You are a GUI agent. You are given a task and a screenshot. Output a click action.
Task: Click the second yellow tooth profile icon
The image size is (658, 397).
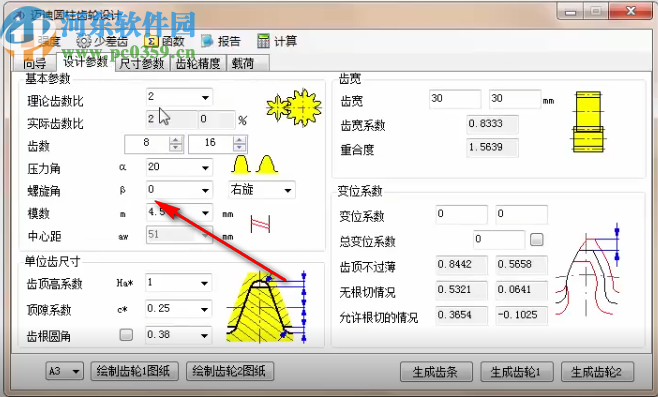click(267, 165)
